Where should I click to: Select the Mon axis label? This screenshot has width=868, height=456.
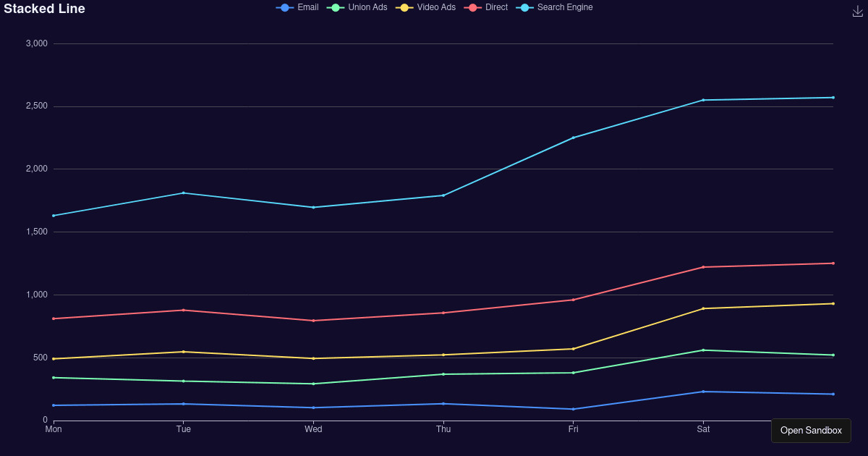click(x=54, y=429)
